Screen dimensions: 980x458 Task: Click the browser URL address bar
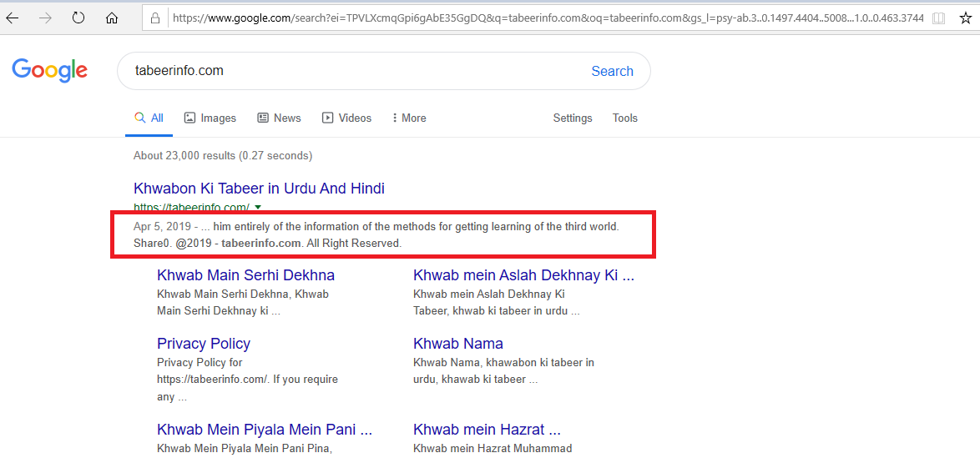click(548, 18)
